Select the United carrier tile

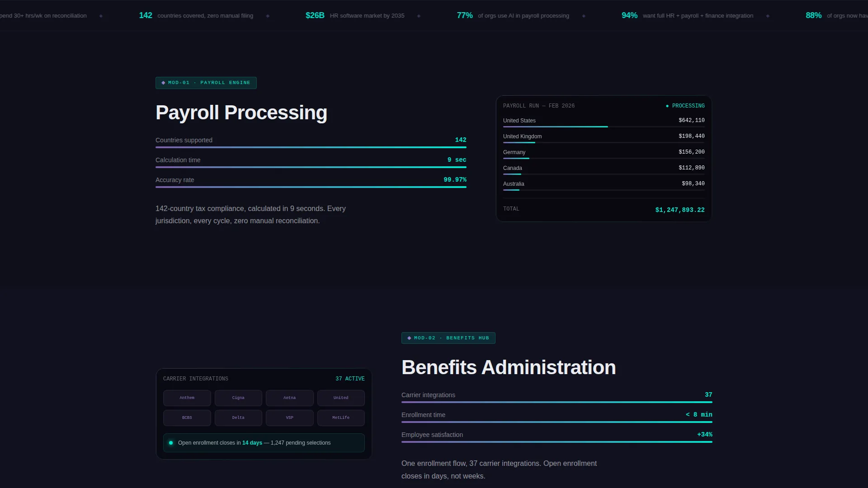[341, 398]
